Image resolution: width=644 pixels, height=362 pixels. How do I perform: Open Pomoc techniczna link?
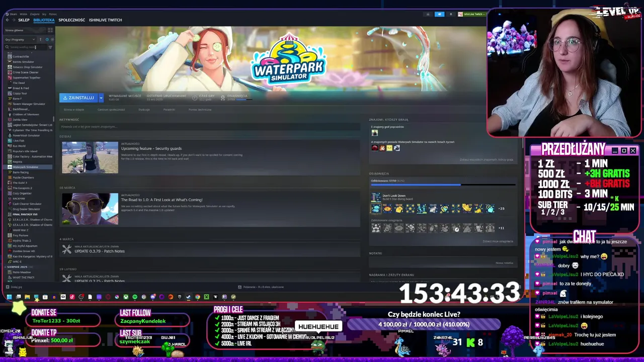click(200, 110)
